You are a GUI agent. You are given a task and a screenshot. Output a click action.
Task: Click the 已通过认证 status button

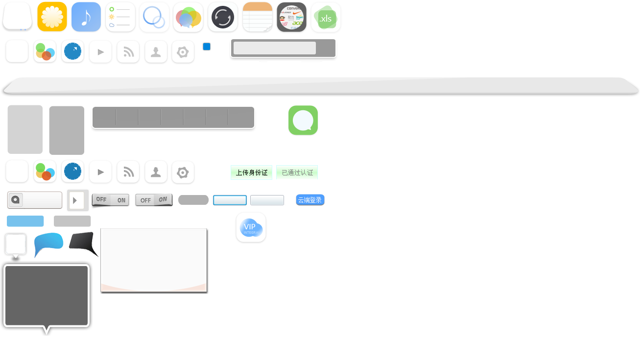297,172
